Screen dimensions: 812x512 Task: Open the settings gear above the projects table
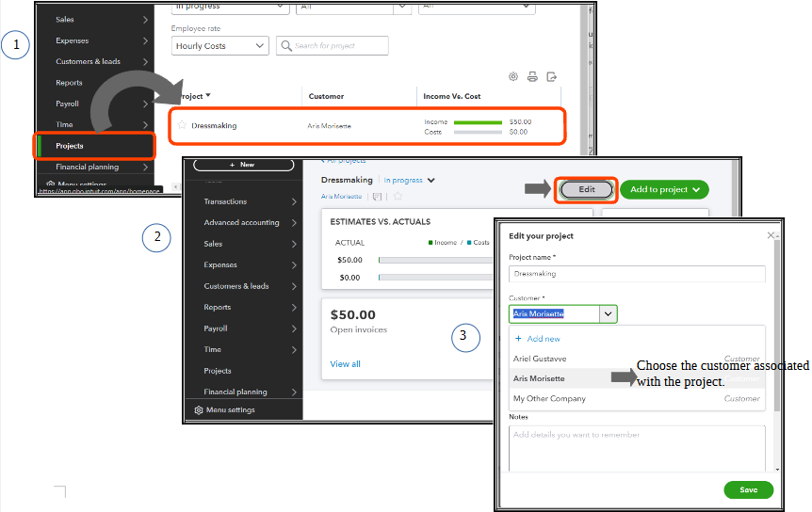513,76
